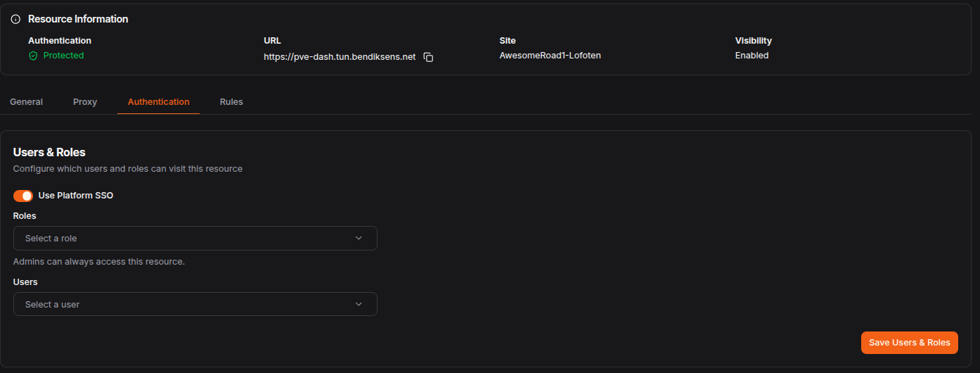Click the green Protected shield icon
Screen dimensions: 980x373
point(33,56)
